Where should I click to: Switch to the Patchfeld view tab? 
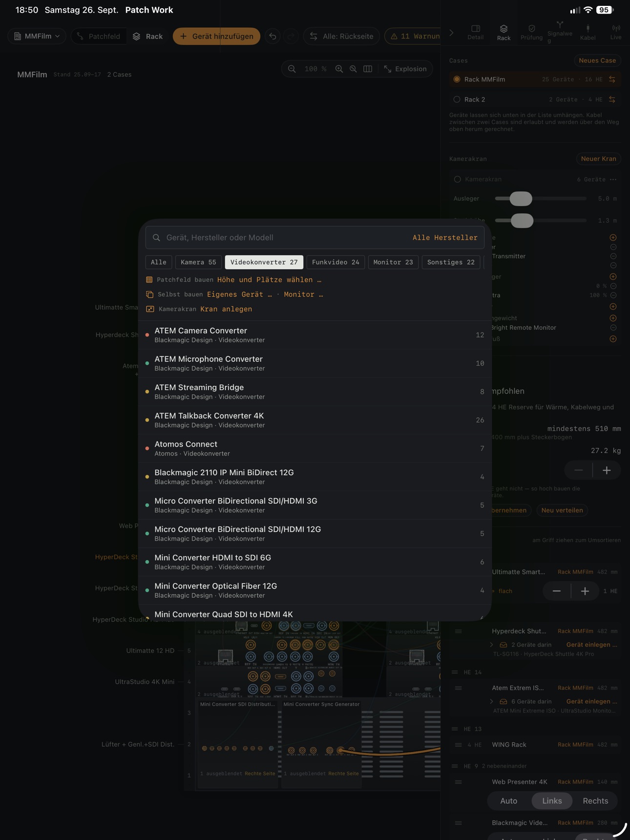[x=99, y=36]
